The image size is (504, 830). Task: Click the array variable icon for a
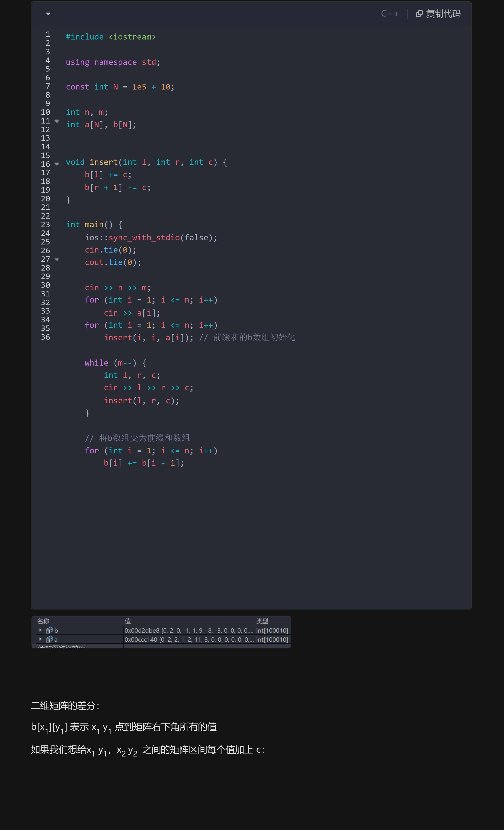pos(49,639)
